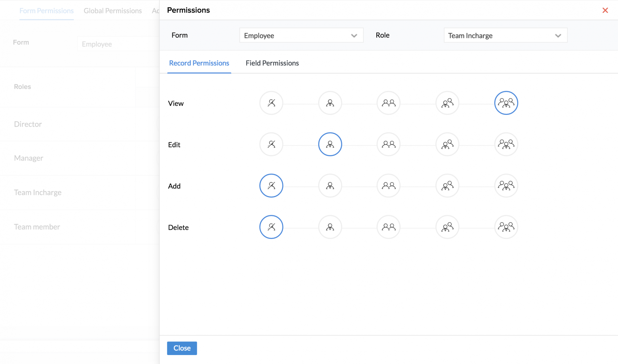The width and height of the screenshot is (618, 364).
Task: Set View permission to no access icon
Action: [271, 103]
